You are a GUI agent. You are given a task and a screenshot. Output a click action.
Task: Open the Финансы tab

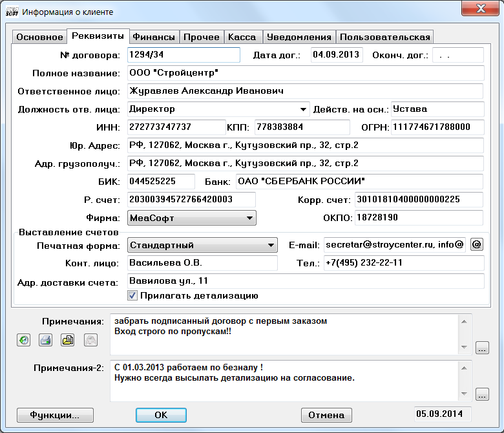pos(154,37)
